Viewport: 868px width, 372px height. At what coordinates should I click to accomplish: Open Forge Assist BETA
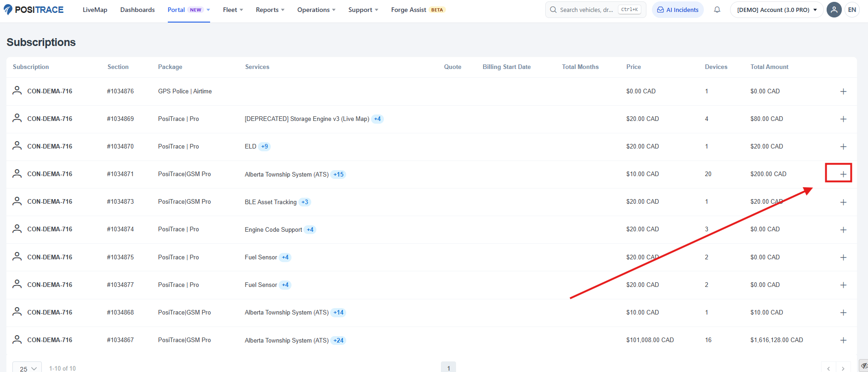(418, 10)
